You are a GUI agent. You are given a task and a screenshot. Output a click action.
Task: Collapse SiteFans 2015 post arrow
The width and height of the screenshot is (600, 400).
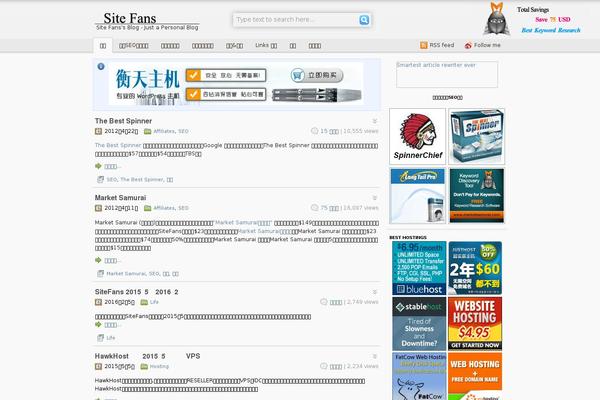click(x=375, y=292)
